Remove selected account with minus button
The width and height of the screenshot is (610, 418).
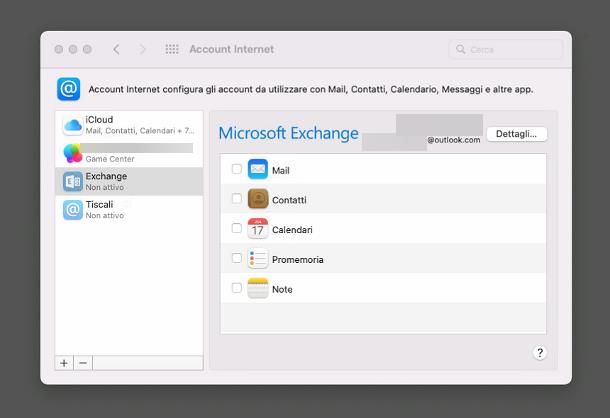[x=83, y=363]
